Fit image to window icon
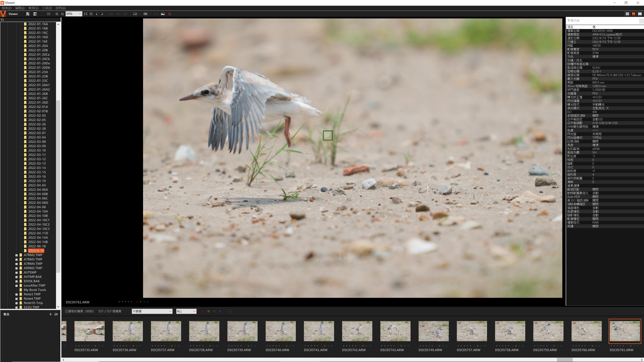This screenshot has height=362, width=644. coord(86,14)
